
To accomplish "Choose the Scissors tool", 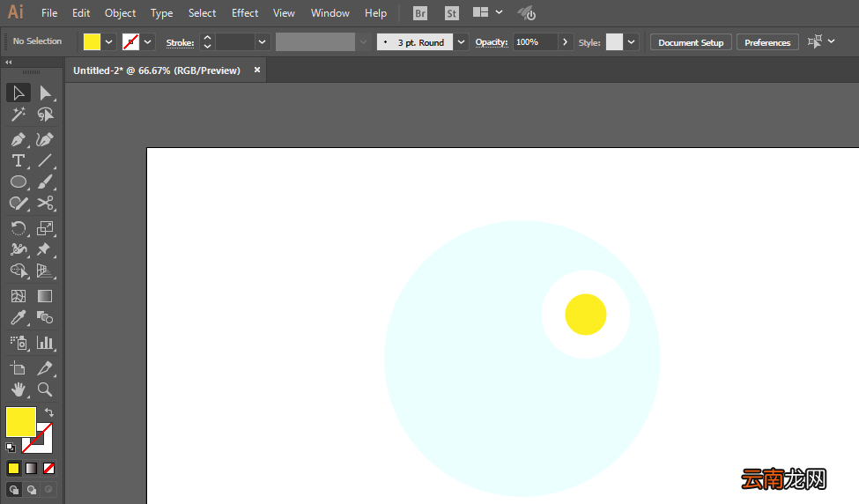I will point(45,204).
